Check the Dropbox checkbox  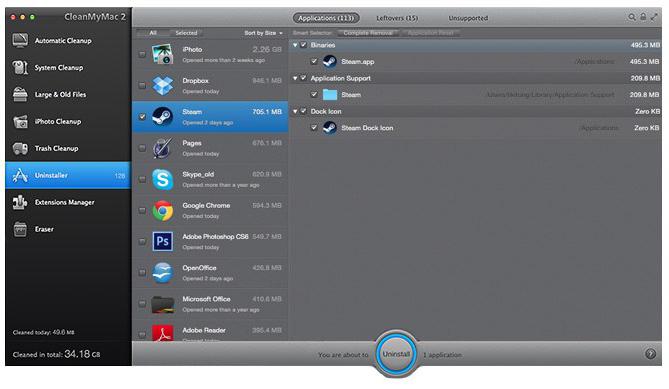142,85
